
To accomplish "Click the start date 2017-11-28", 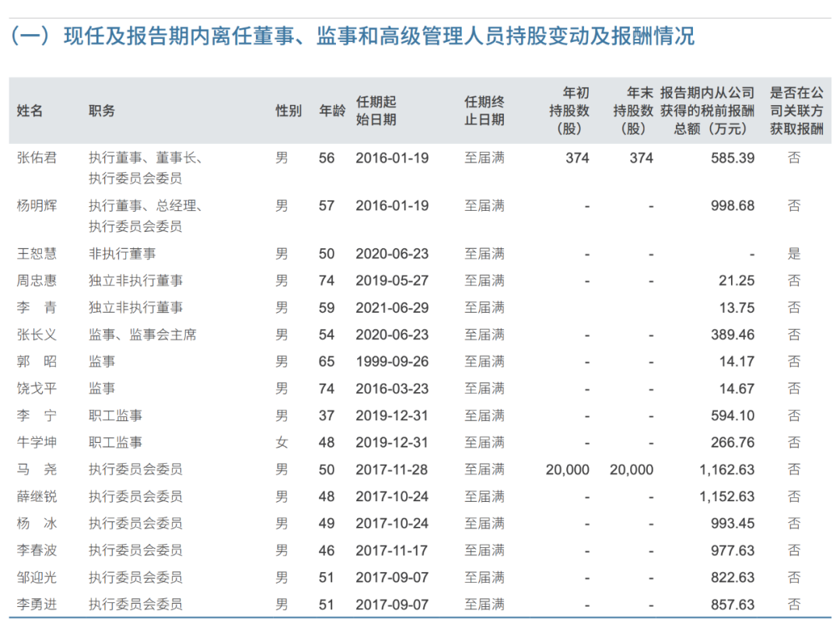I will click(x=392, y=470).
